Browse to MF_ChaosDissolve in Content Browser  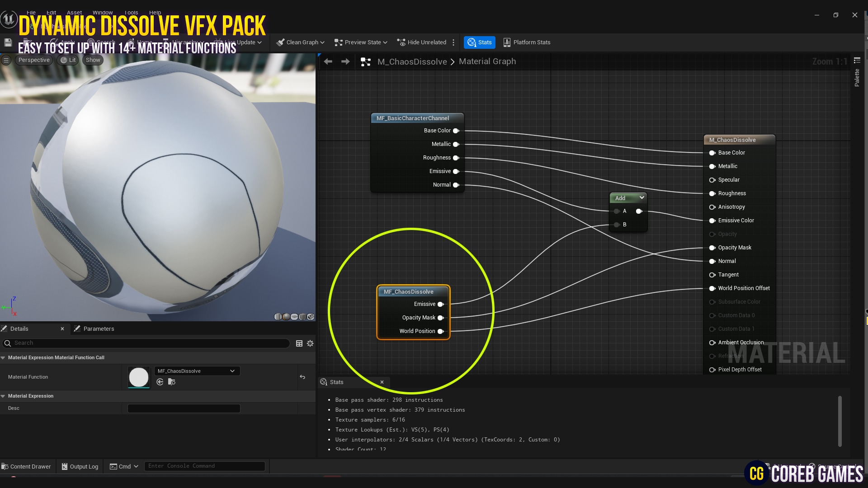(171, 382)
